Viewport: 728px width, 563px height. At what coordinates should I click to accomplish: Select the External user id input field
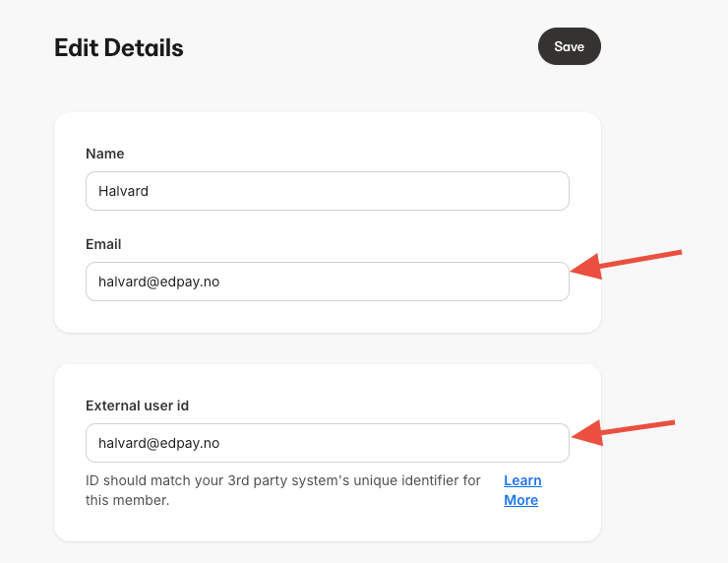(327, 443)
